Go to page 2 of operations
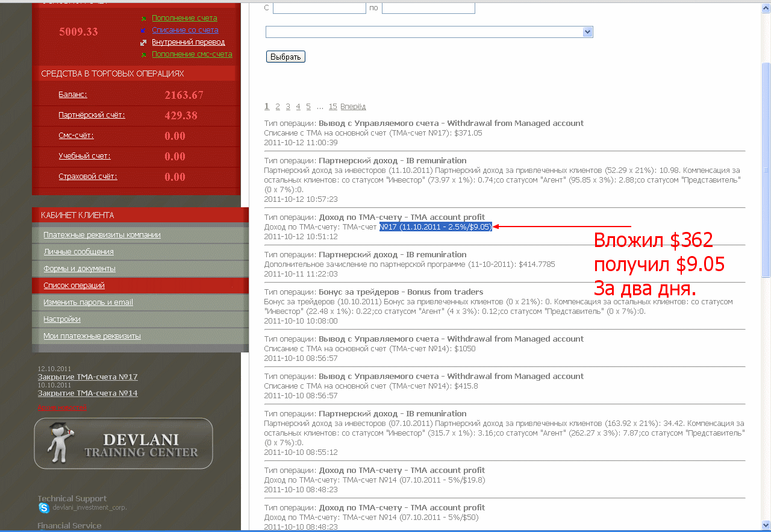The height and width of the screenshot is (532, 771). click(x=278, y=107)
